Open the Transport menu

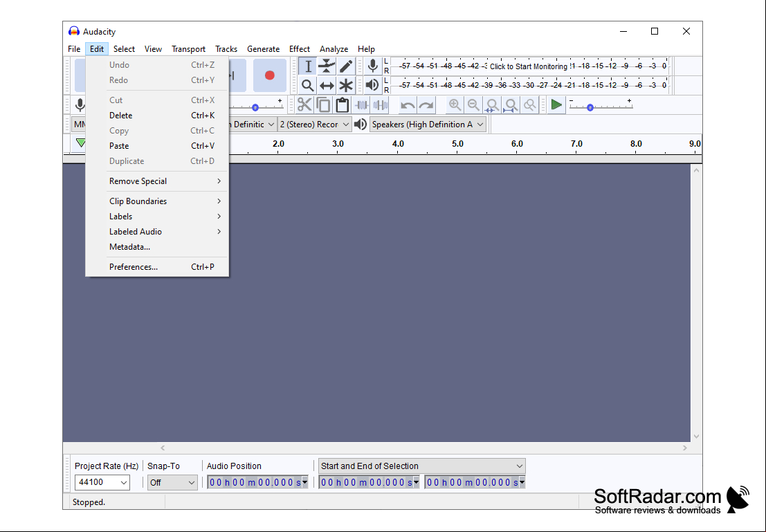(189, 49)
